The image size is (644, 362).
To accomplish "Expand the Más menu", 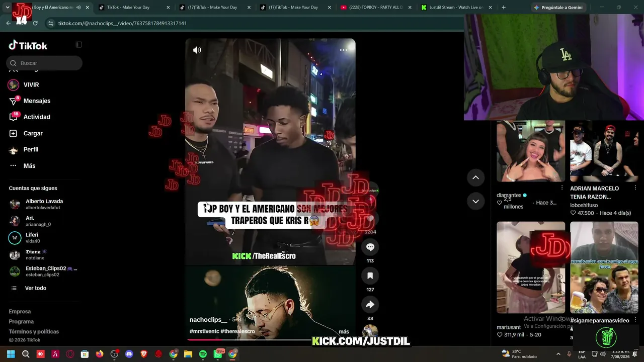I will point(23,165).
